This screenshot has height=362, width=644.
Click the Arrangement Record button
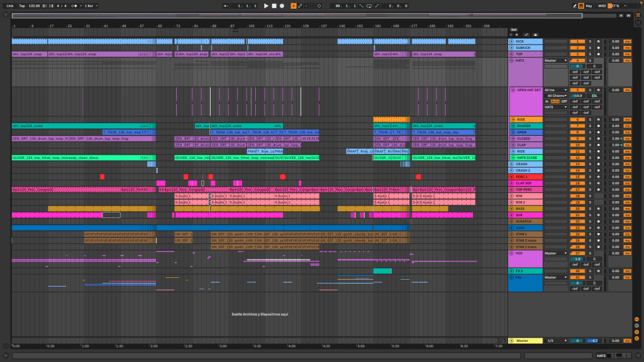click(x=282, y=6)
